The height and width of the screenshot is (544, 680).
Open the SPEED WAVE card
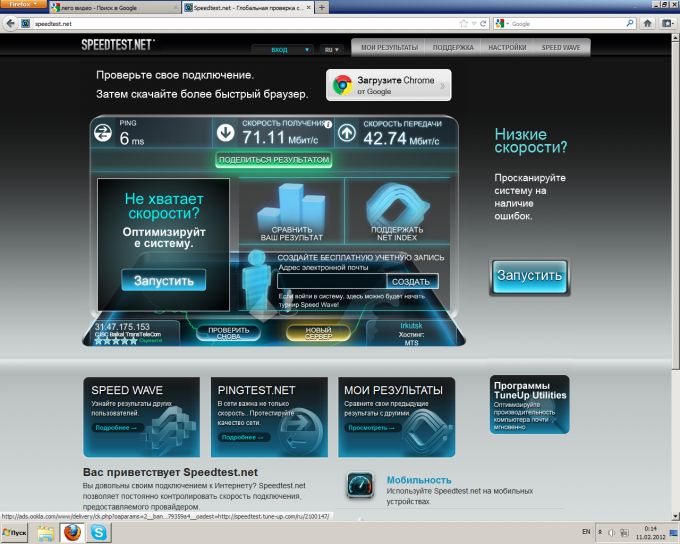(141, 417)
